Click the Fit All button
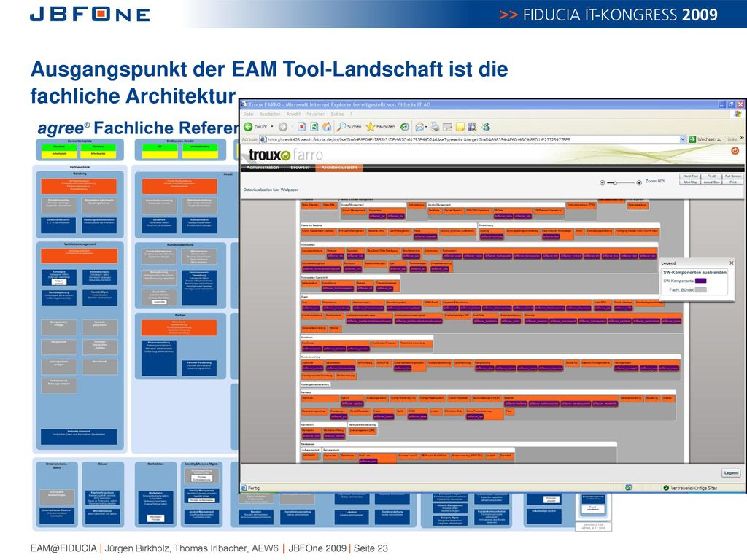Screen dimensions: 747x560 [712, 176]
